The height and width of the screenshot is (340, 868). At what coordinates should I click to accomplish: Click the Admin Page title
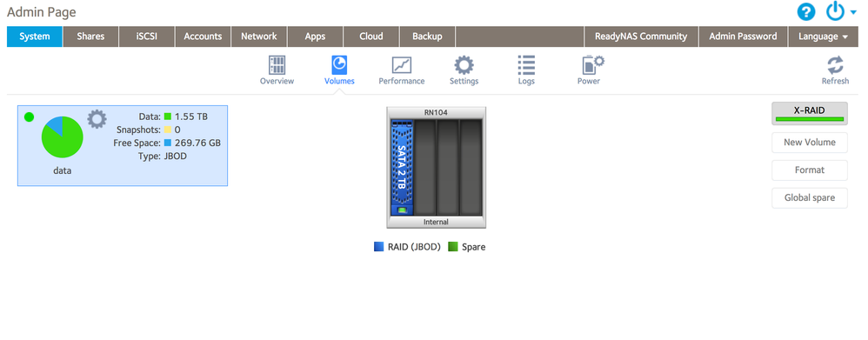point(42,11)
